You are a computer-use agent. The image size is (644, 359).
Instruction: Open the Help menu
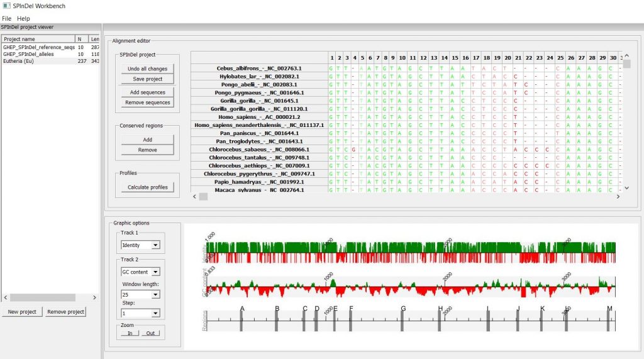coord(23,18)
